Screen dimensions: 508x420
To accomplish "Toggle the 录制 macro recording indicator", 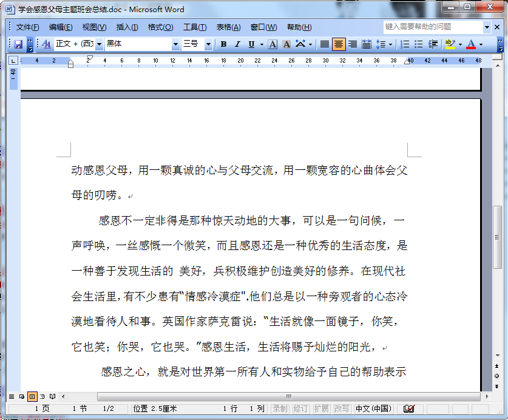I will click(280, 408).
